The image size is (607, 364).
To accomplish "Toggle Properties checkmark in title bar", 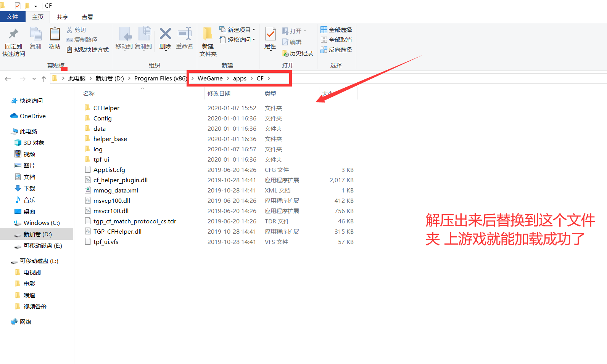I will coord(18,6).
